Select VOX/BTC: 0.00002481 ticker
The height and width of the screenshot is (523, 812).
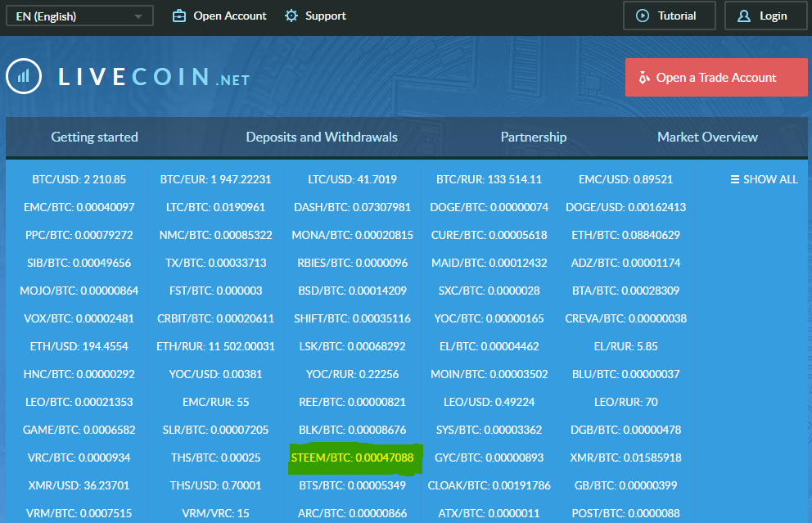[x=79, y=319]
